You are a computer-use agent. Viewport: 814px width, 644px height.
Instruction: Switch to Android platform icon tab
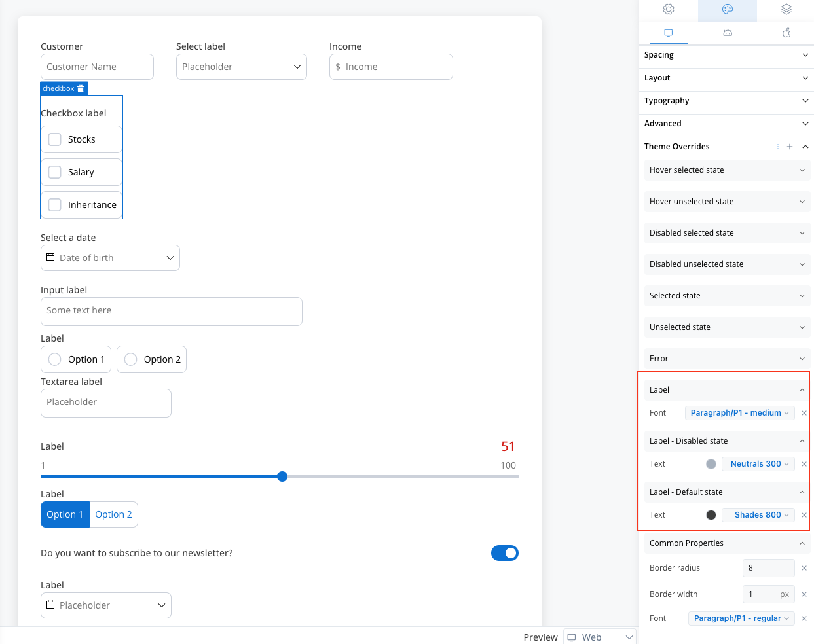coord(728,33)
